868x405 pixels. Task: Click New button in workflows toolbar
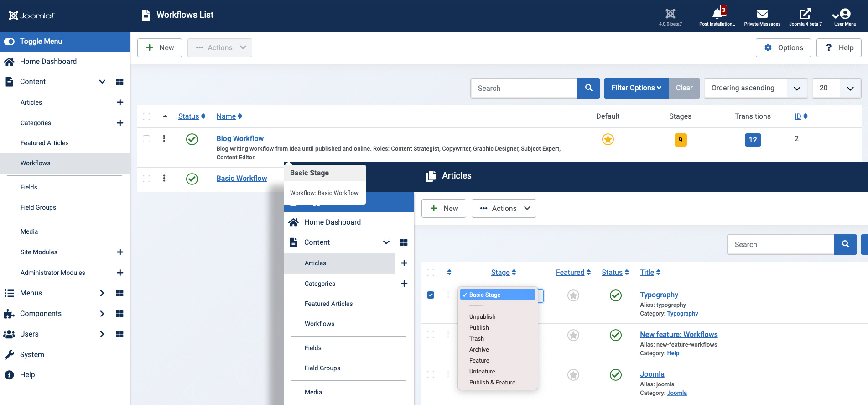[160, 47]
